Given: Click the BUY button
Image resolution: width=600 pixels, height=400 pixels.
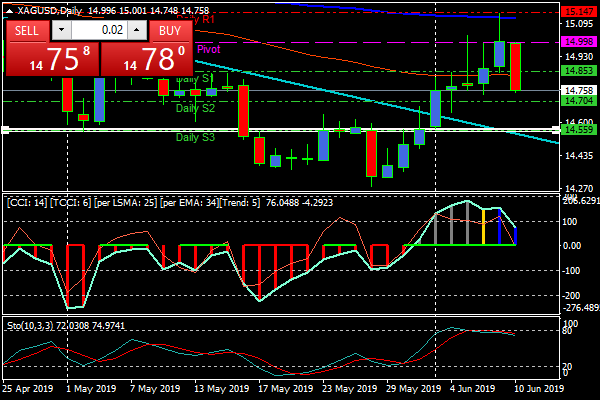Looking at the screenshot, I should coord(169,30).
